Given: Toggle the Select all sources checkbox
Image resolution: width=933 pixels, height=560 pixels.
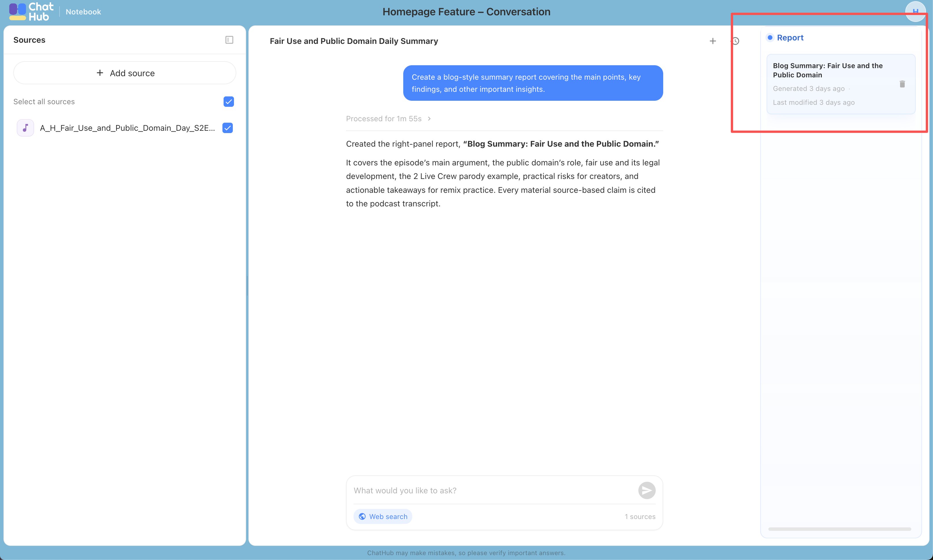Looking at the screenshot, I should [228, 102].
